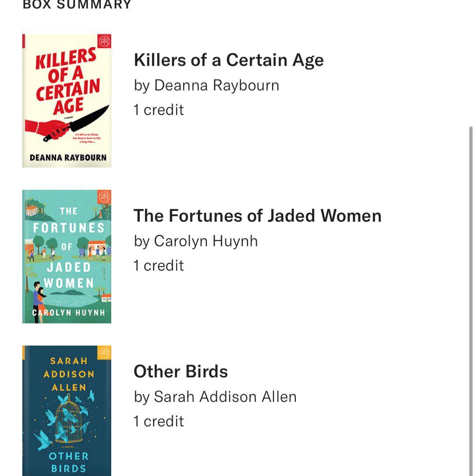Click the author line by Sarah Addison Allen
Screen dimensions: 476x476
(215, 397)
